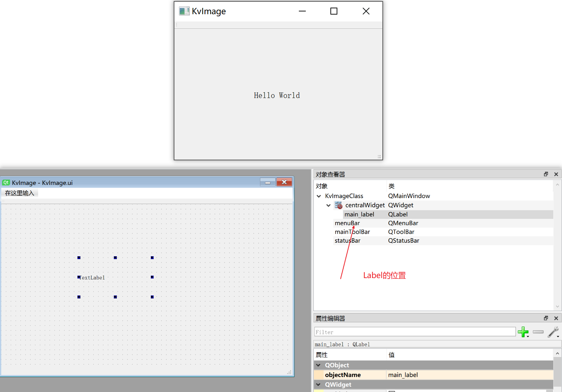Click the objectName value main_label

(x=403, y=375)
